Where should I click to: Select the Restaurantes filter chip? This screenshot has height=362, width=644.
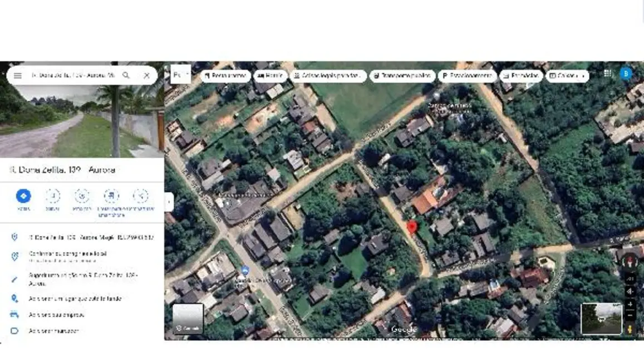pyautogui.click(x=225, y=75)
